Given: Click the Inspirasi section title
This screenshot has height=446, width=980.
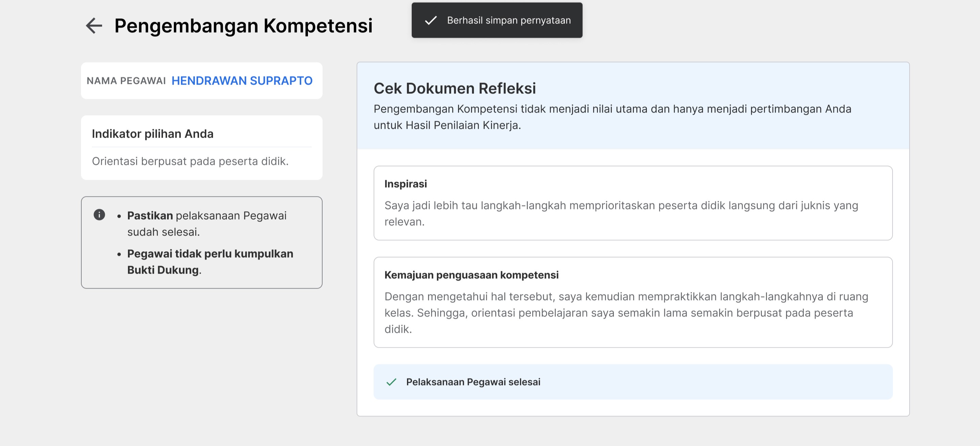Looking at the screenshot, I should [x=406, y=184].
